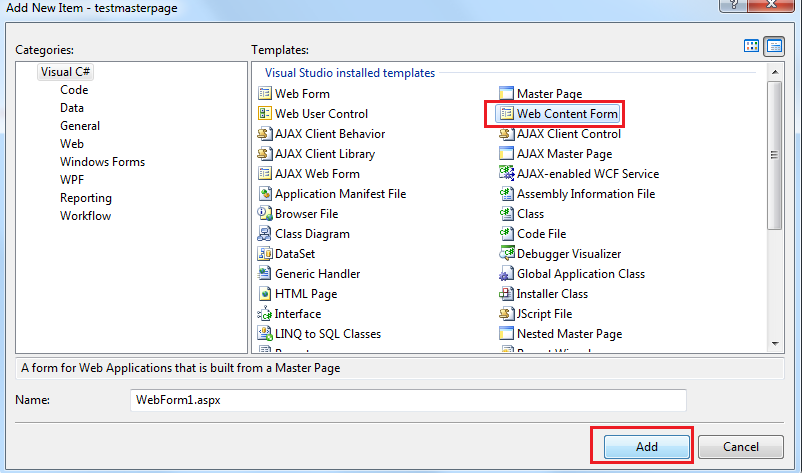This screenshot has height=473, width=805.
Task: Choose the HTML Page icon
Action: (x=265, y=294)
